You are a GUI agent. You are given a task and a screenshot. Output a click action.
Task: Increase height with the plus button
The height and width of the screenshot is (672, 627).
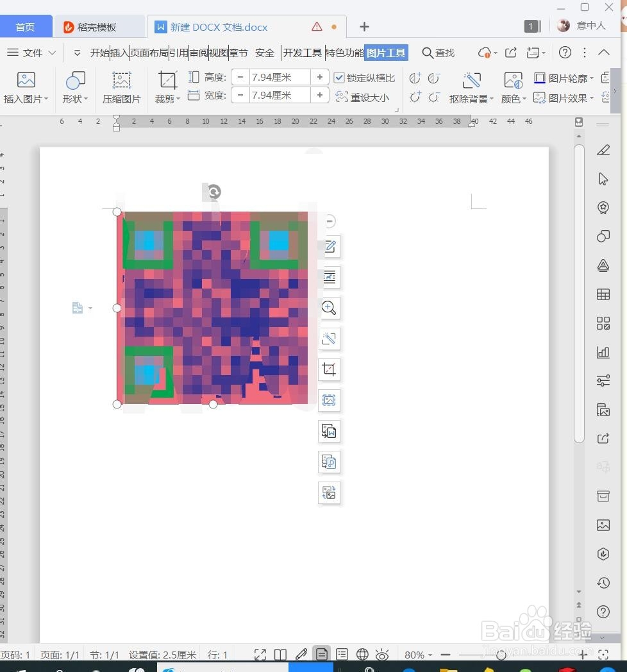(x=320, y=77)
